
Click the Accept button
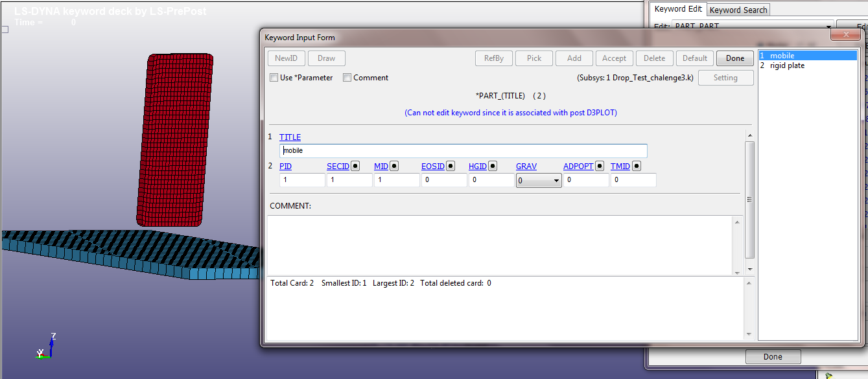(614, 58)
